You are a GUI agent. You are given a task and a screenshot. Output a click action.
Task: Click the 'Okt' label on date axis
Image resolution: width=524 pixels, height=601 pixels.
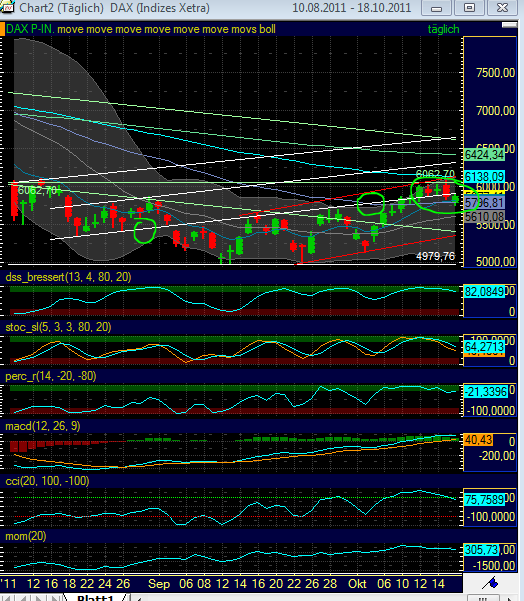pos(357,584)
